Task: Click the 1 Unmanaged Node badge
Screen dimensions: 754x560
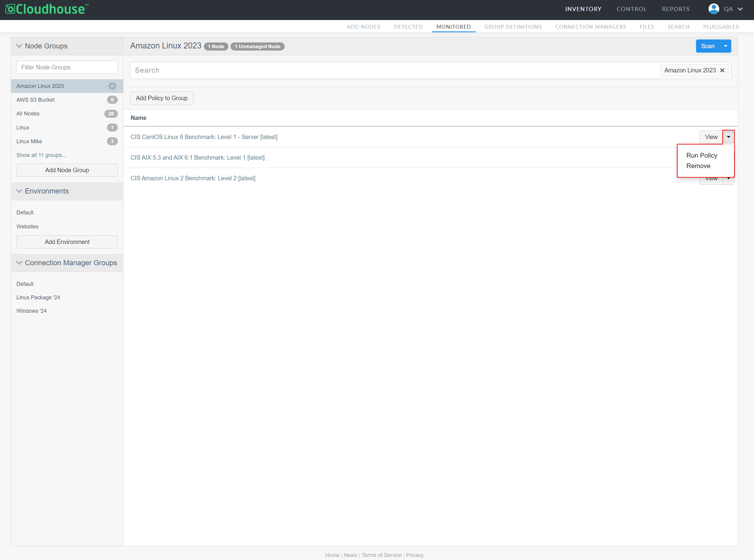Action: 257,46
